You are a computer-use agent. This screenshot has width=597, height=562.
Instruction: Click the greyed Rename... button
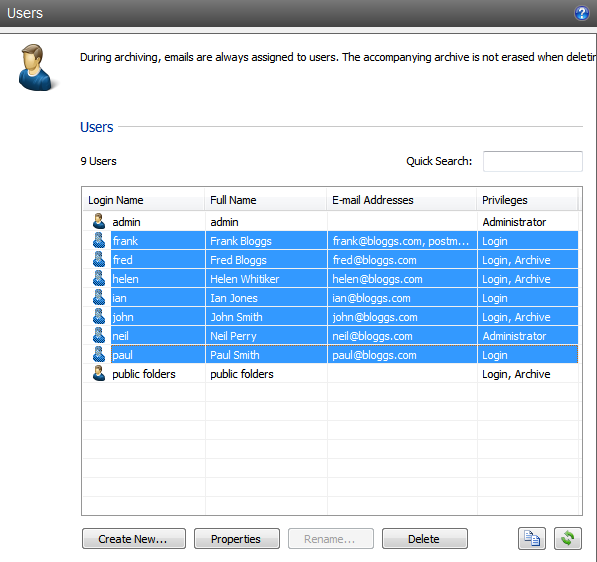pos(330,539)
